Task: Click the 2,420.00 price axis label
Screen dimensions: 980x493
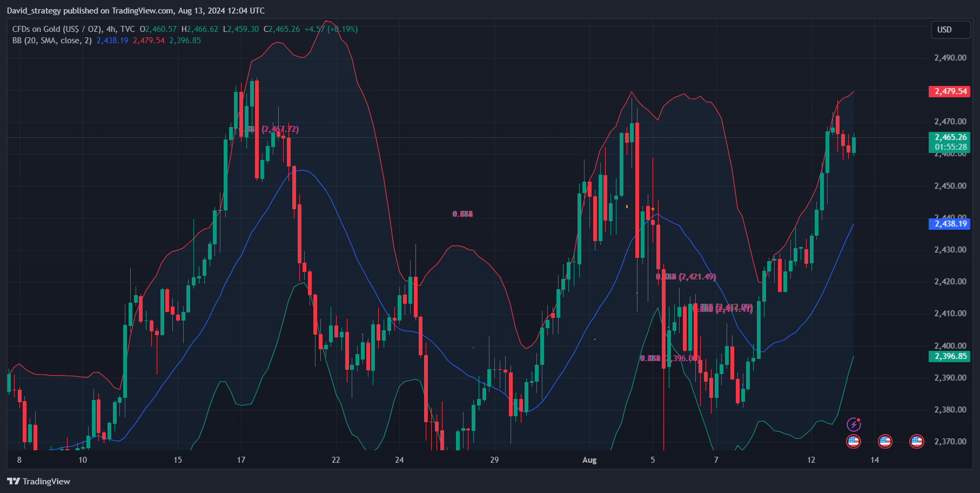Action: point(950,282)
